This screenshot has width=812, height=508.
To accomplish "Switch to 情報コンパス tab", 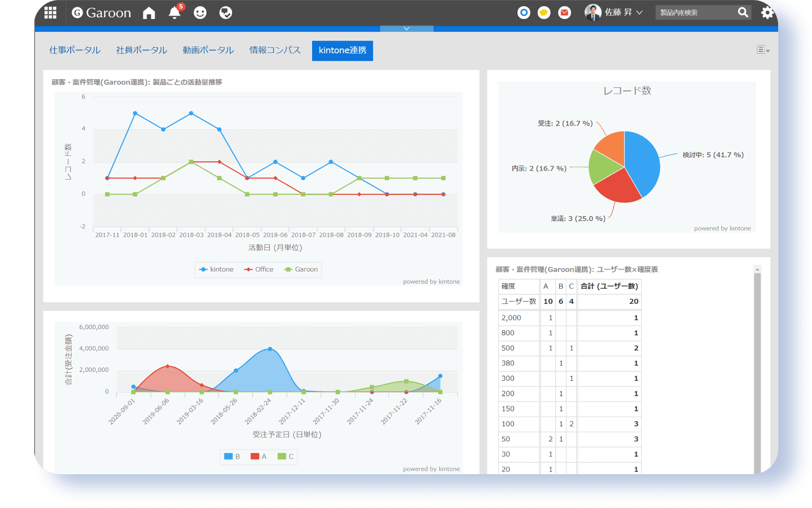I will pyautogui.click(x=275, y=50).
